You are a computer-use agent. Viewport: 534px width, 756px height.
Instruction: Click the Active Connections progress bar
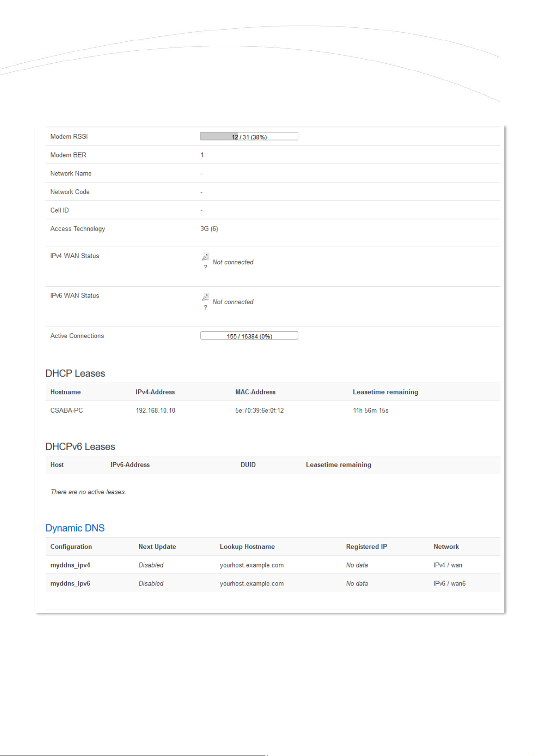tap(249, 336)
